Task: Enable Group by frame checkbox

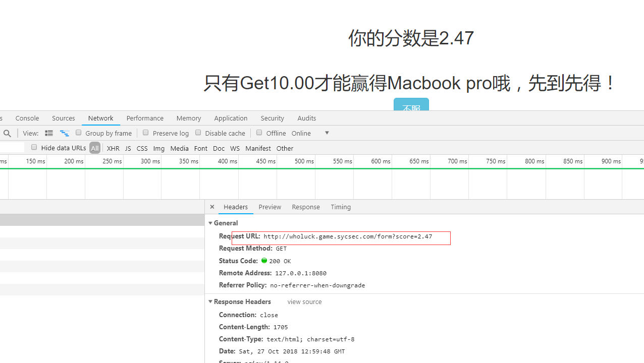Action: (79, 133)
